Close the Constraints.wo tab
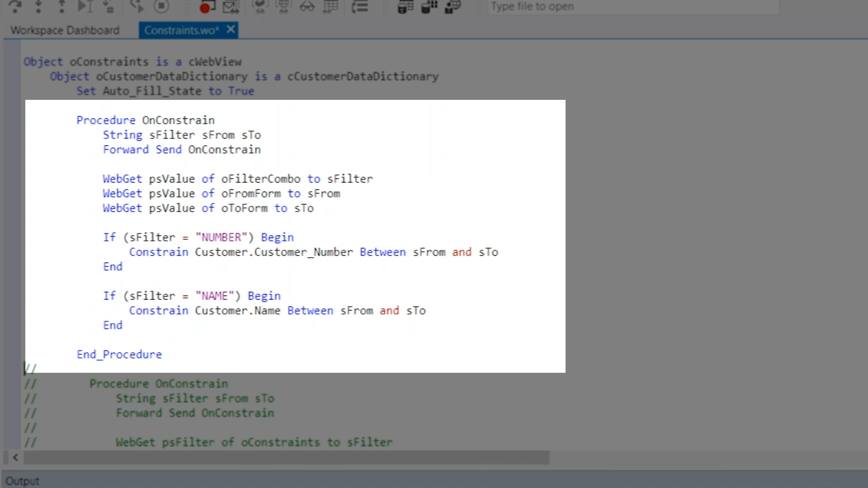This screenshot has width=868, height=488. [231, 30]
